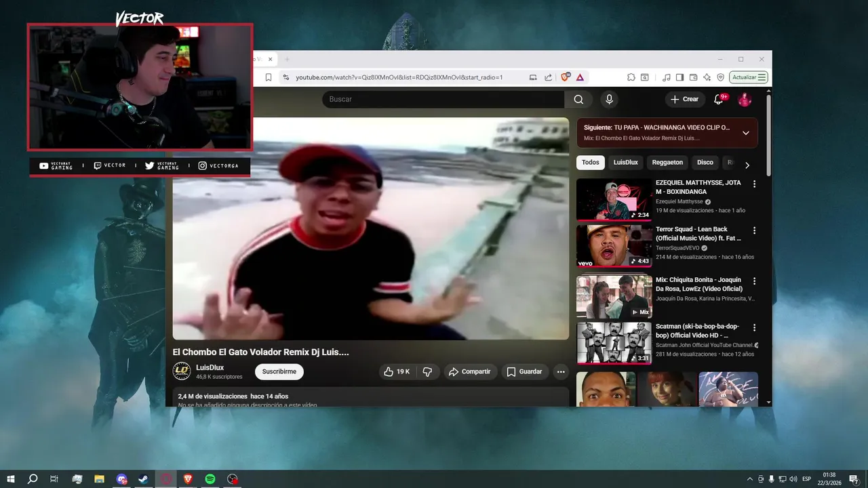Click the LuisDlux channel avatar

click(182, 371)
